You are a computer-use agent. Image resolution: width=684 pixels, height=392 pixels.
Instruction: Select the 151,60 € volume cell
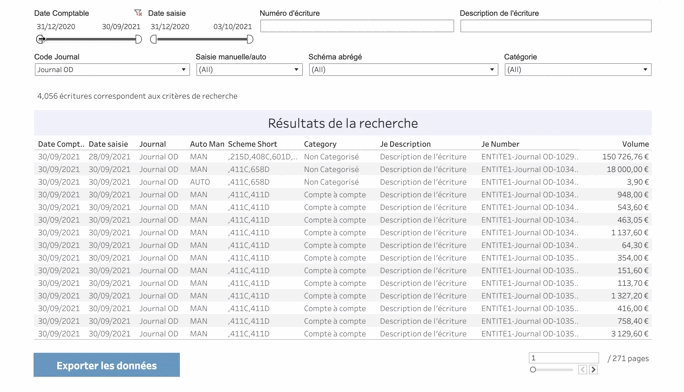point(633,270)
